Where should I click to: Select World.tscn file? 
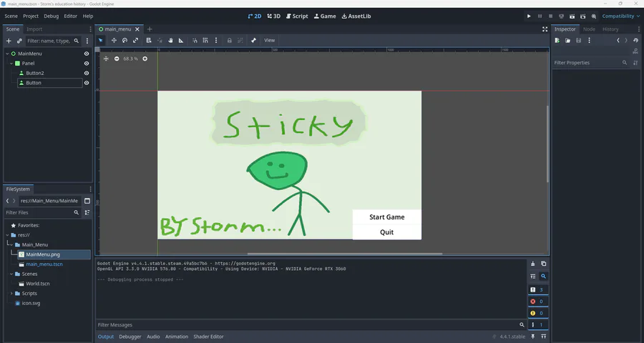tap(38, 284)
